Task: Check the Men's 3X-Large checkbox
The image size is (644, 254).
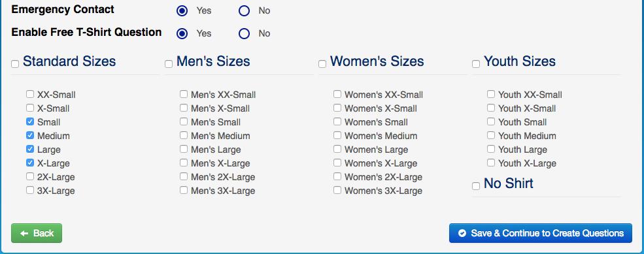Action: point(184,191)
